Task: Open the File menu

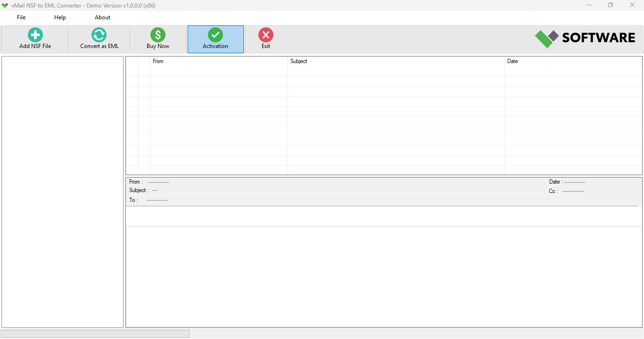Action: (x=21, y=17)
